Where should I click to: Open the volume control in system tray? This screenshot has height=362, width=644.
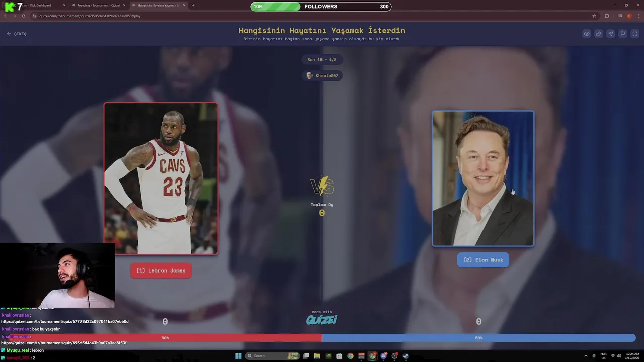(619, 356)
